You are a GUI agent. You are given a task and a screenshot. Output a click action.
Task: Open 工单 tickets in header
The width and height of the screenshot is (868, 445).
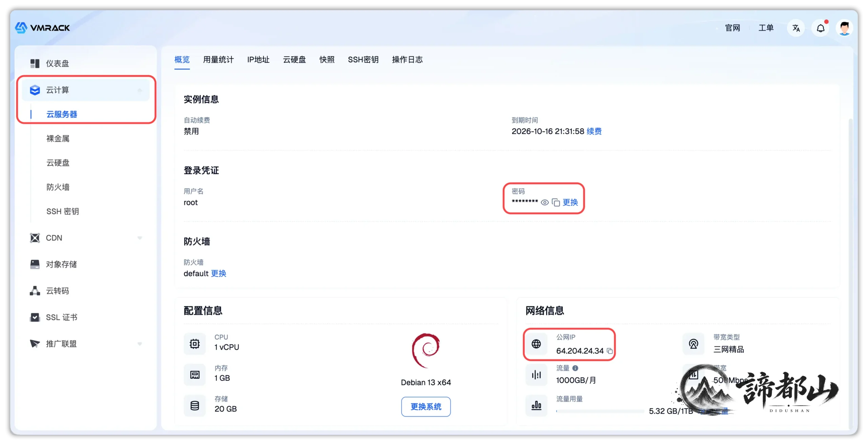click(x=766, y=28)
